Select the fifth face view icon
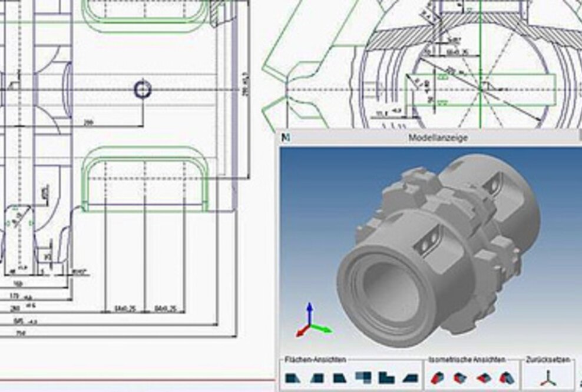Image resolution: width=582 pixels, height=392 pixels. [x=386, y=377]
